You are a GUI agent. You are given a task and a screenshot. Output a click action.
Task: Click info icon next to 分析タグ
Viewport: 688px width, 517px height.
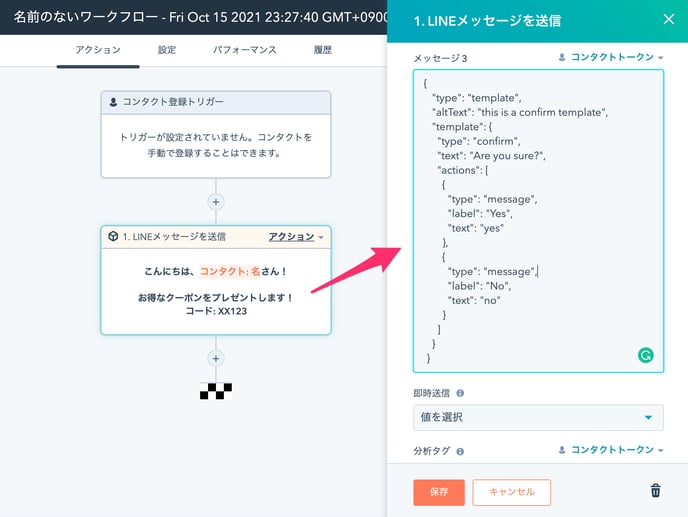[460, 451]
